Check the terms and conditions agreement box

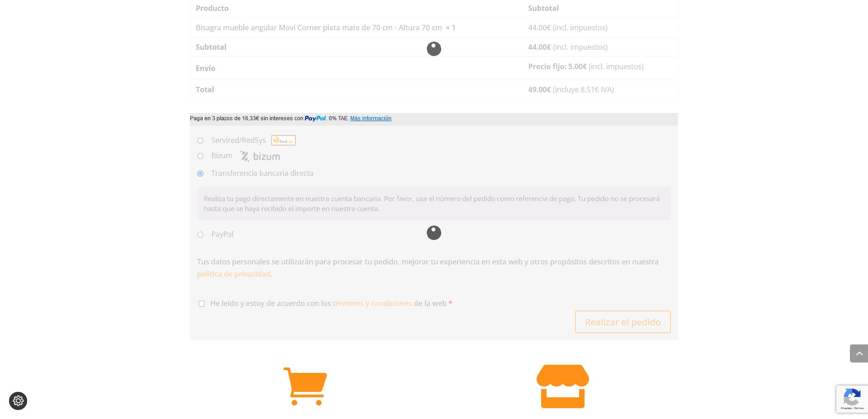[x=202, y=304]
